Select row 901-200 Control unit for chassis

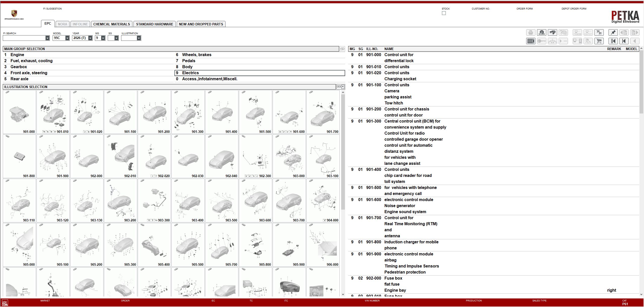pyautogui.click(x=494, y=112)
